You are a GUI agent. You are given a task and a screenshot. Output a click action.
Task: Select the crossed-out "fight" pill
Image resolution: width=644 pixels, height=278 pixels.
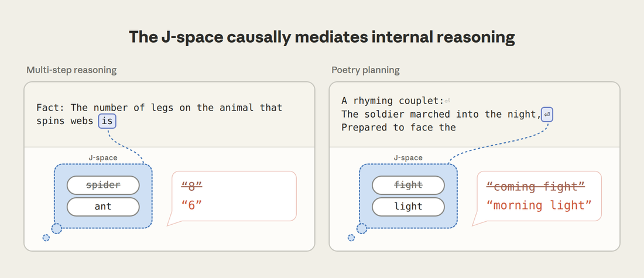[x=408, y=185]
